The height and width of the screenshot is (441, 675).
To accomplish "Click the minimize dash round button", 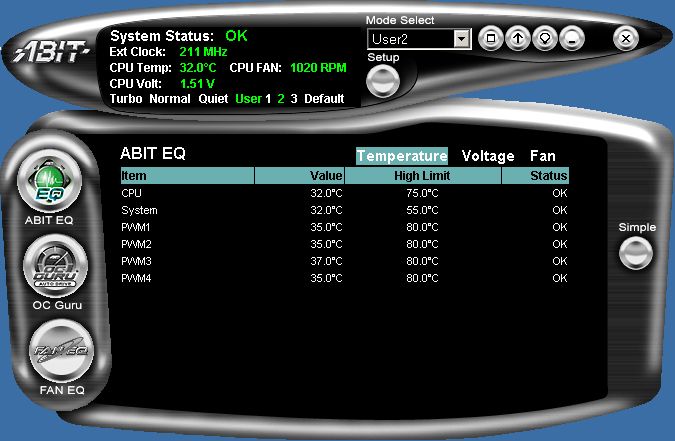I will tap(572, 38).
